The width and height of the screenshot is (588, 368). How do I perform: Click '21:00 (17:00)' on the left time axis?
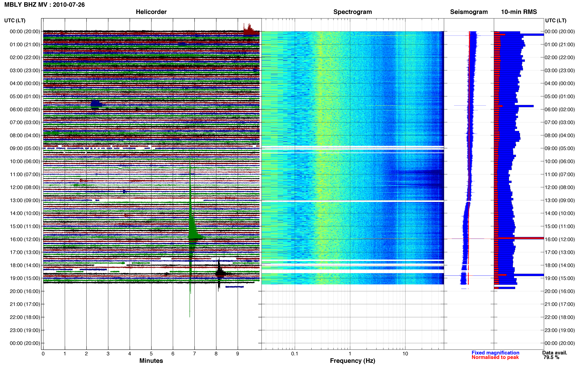point(25,304)
